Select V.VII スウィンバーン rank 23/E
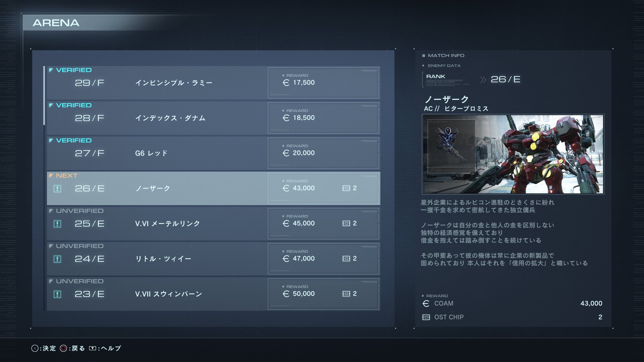 click(x=213, y=294)
